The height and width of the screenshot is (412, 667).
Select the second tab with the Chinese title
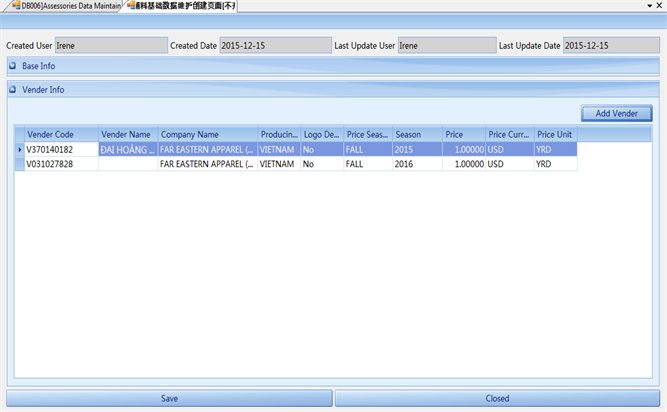tap(185, 6)
